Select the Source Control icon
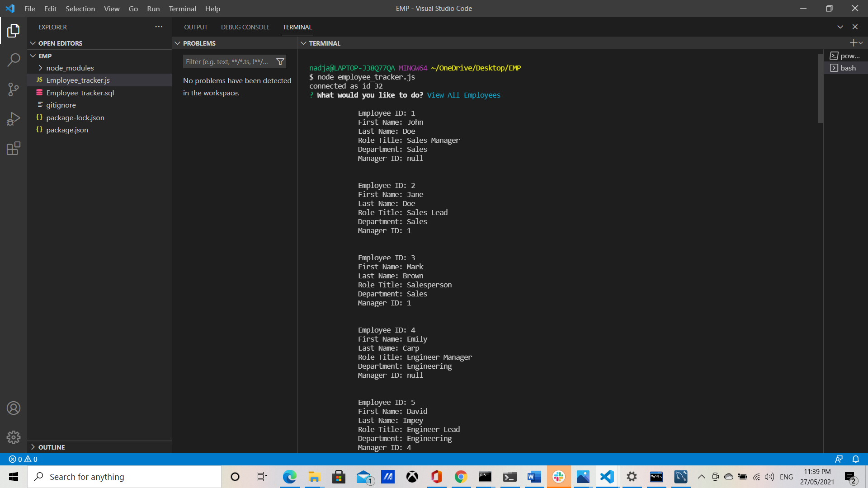 click(14, 89)
